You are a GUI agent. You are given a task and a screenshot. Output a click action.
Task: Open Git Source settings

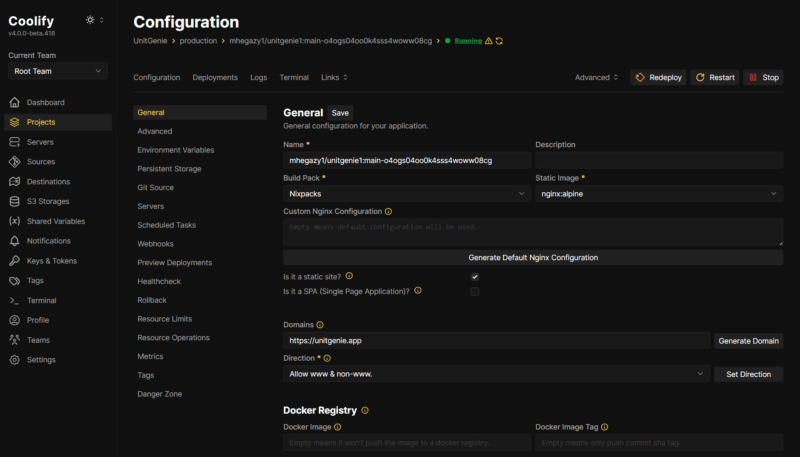coord(155,188)
